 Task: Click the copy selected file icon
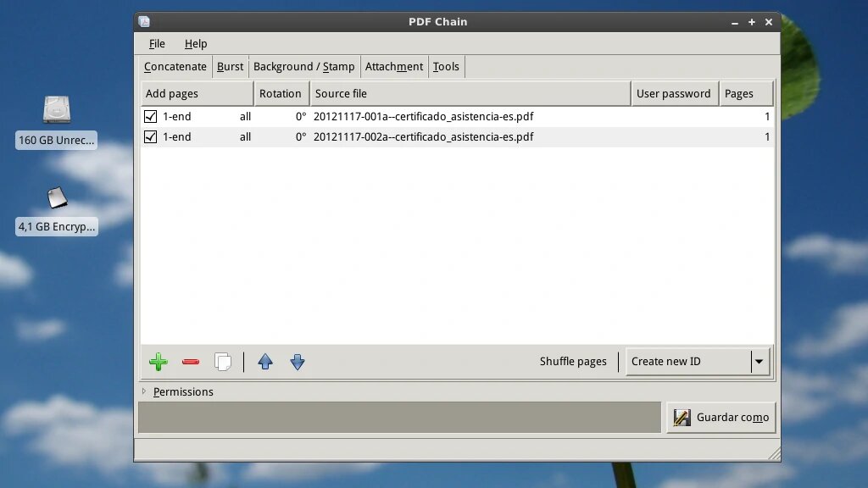223,362
